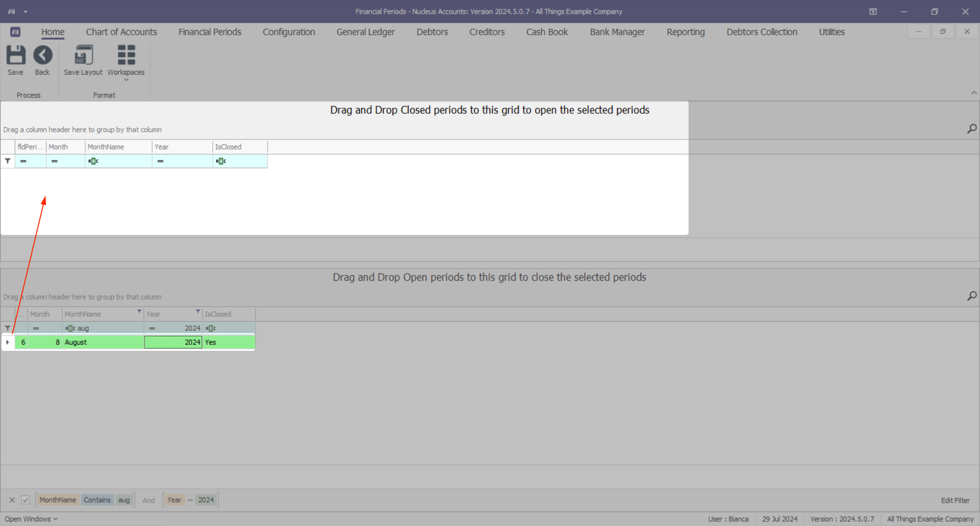Click the upper grid MonthName column header

118,147
